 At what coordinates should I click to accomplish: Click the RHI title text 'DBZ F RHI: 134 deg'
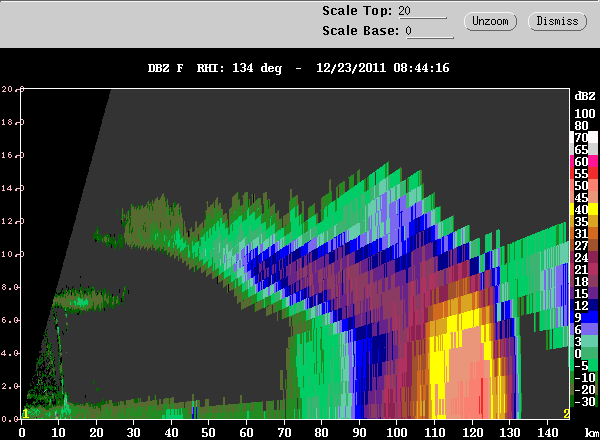215,68
